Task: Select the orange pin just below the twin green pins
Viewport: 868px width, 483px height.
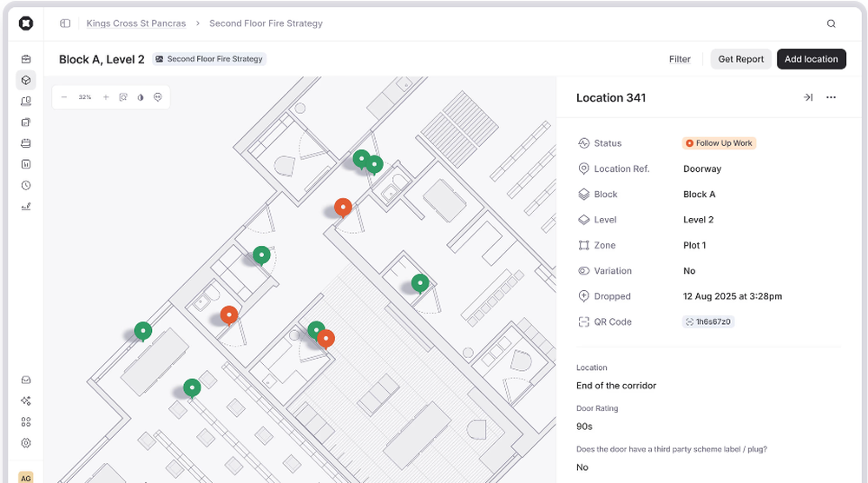Action: [x=343, y=208]
